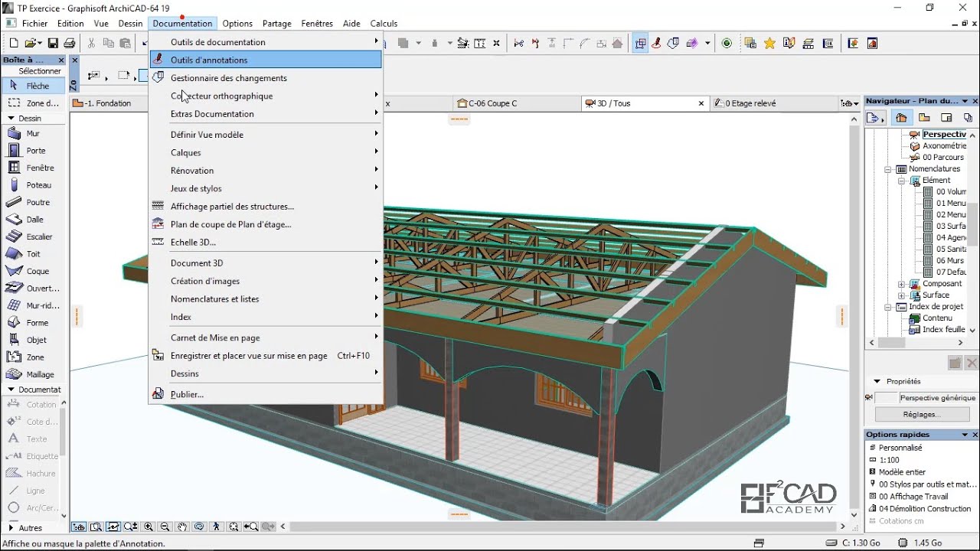Open the tab overview dropdown arrow
This screenshot has height=551, width=980.
848,103
